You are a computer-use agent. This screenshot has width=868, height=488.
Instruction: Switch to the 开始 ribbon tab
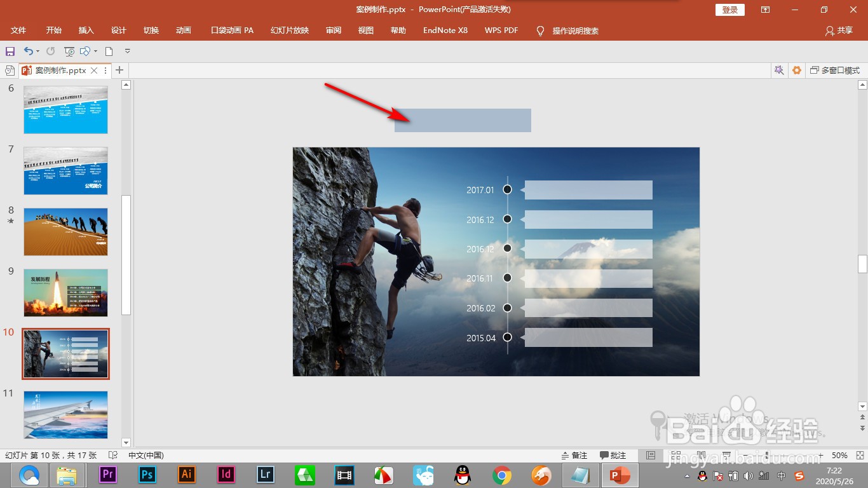(54, 30)
